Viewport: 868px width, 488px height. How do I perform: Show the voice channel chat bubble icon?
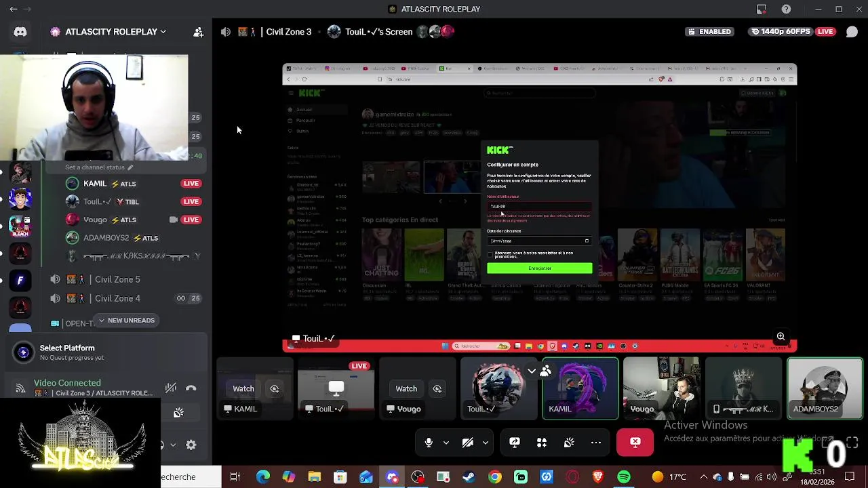point(852,32)
